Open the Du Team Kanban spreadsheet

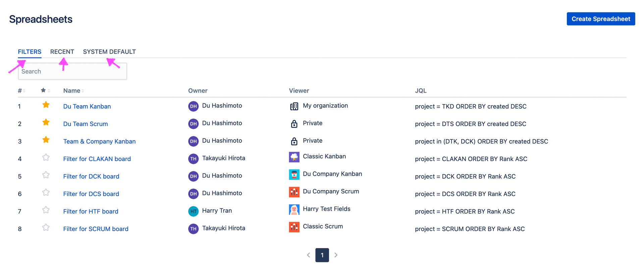coord(87,106)
